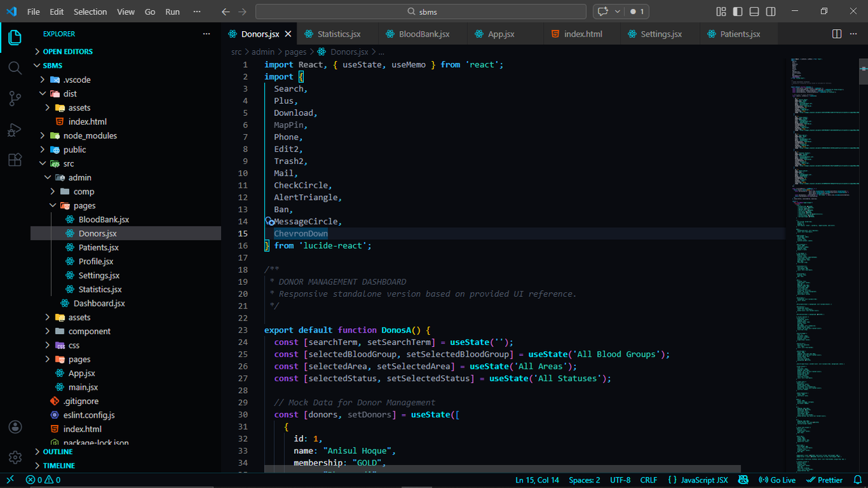Expand the node_modules folder

[42, 135]
